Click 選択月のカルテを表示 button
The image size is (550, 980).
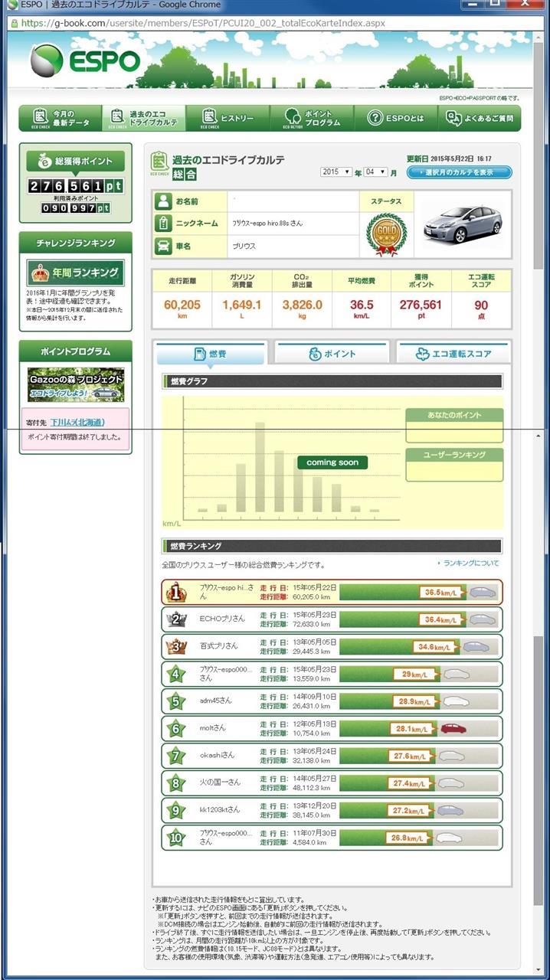coord(459,172)
